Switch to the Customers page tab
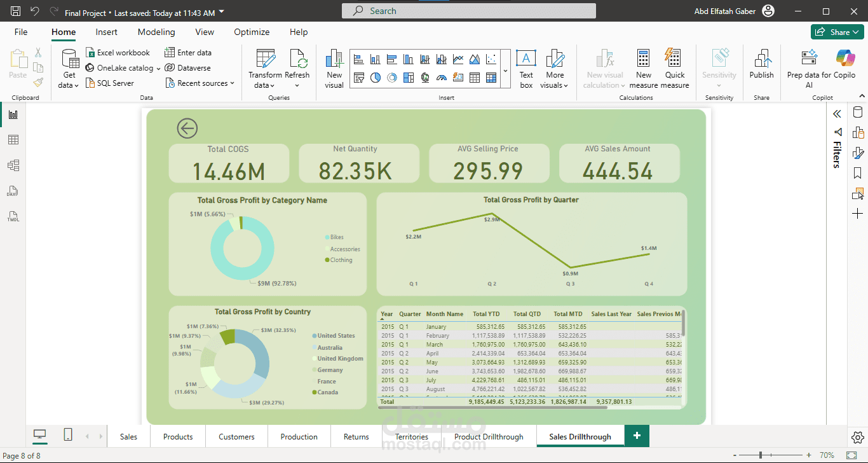Screen dimensions: 868x463 click(236, 437)
